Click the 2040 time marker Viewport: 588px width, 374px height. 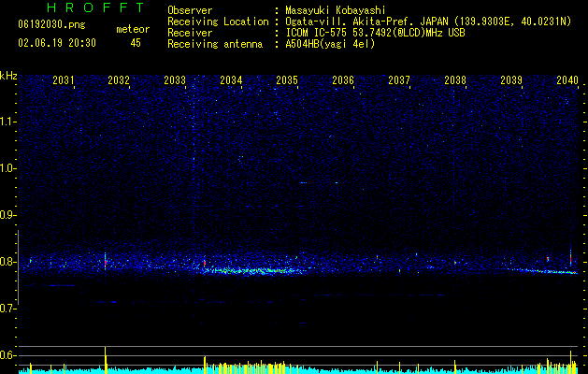567,80
